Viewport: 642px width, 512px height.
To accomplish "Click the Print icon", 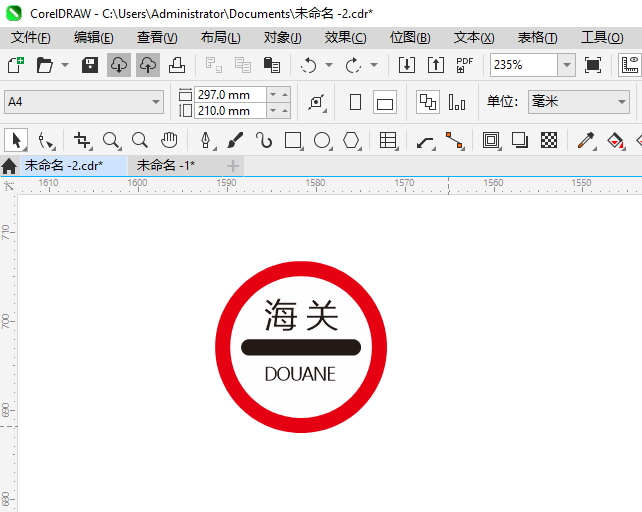I will pyautogui.click(x=177, y=65).
